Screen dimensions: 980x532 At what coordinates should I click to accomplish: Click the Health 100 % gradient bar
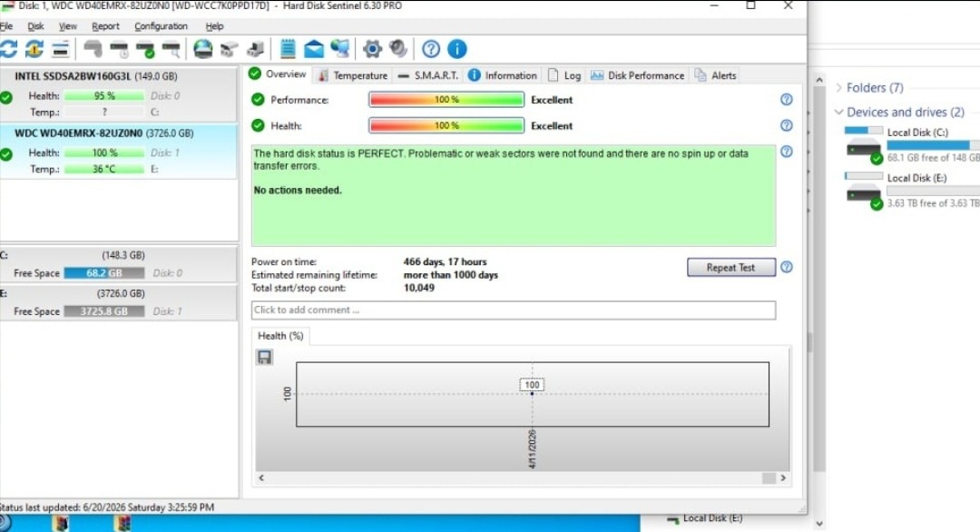point(446,125)
